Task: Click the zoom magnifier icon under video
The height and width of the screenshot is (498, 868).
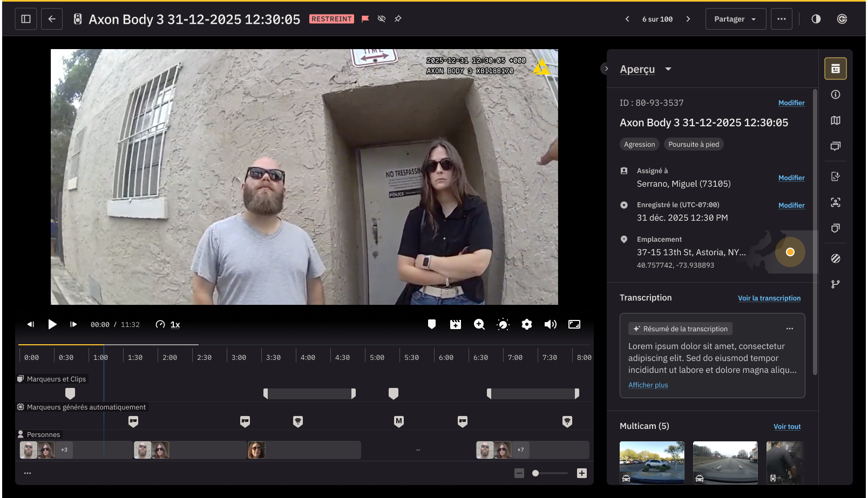Action: [x=479, y=324]
